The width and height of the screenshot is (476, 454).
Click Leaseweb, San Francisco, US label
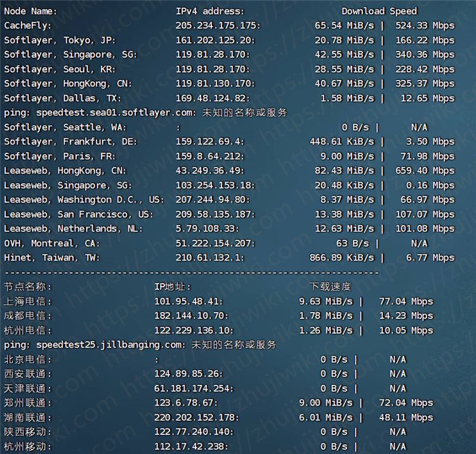click(79, 214)
